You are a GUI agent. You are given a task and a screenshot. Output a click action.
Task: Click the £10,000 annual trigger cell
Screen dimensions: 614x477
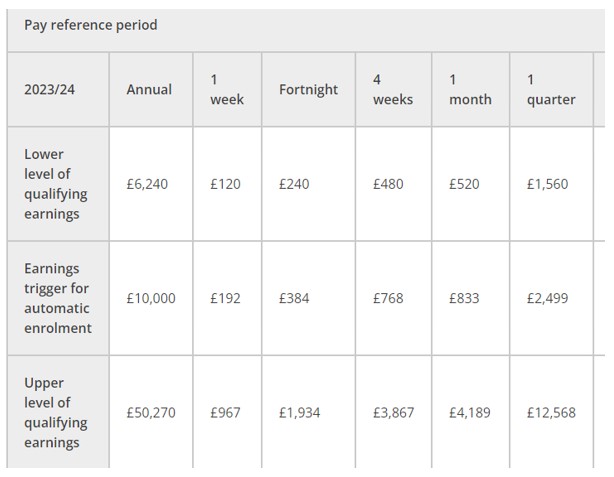150,298
